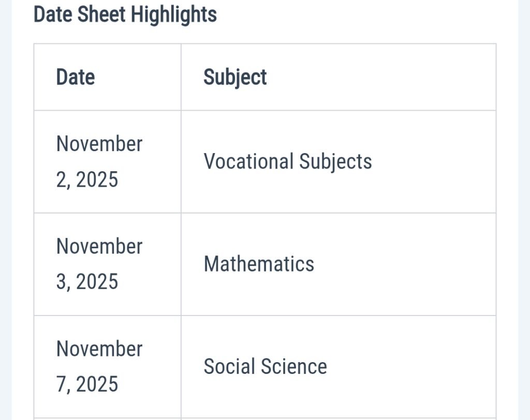The height and width of the screenshot is (420, 530).
Task: Select the "Social Science" subject cell
Action: point(265,366)
